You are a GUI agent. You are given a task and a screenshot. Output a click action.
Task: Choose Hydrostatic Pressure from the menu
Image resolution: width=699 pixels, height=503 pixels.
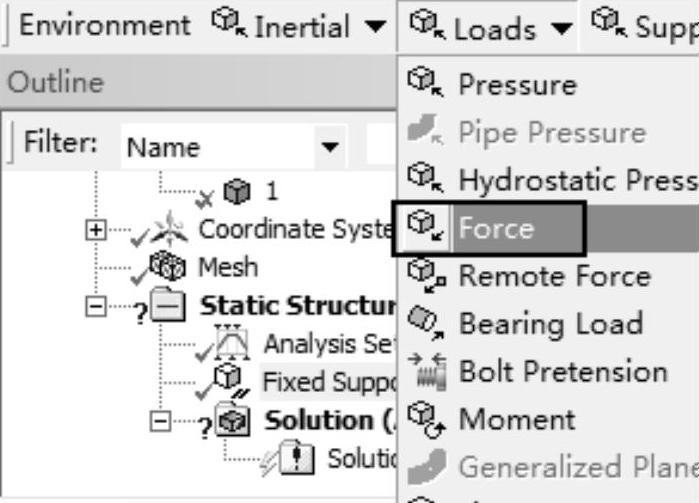click(576, 180)
